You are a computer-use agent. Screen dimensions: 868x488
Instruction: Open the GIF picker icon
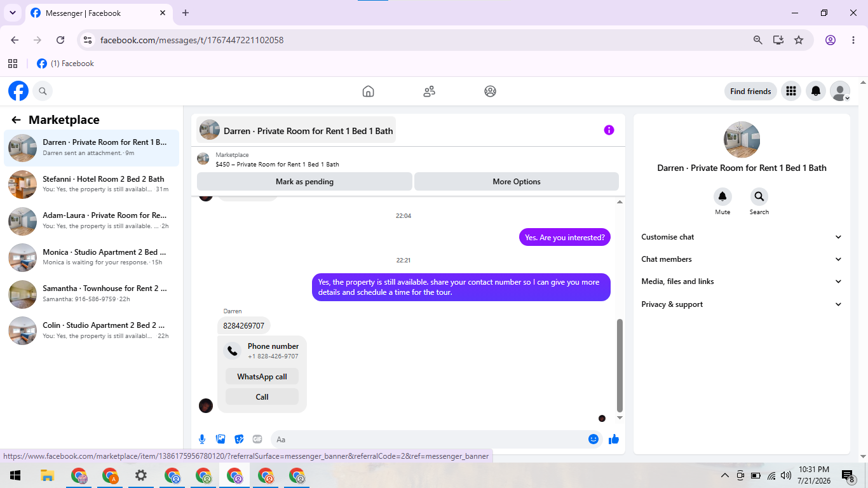(x=257, y=439)
